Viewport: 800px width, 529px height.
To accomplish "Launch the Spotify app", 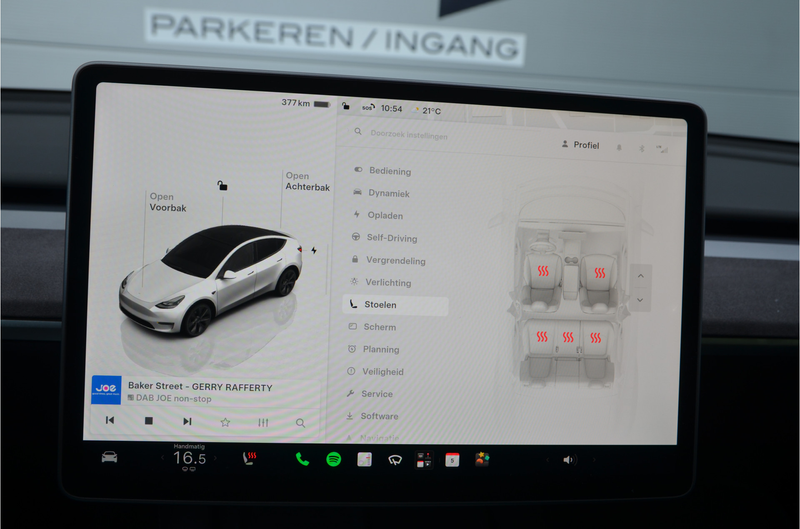I will 333,459.
